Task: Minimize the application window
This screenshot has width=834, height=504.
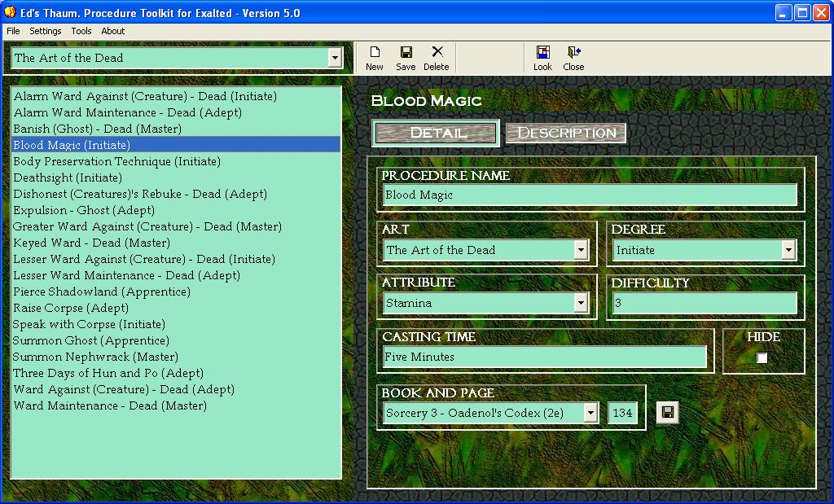Action: pos(784,12)
